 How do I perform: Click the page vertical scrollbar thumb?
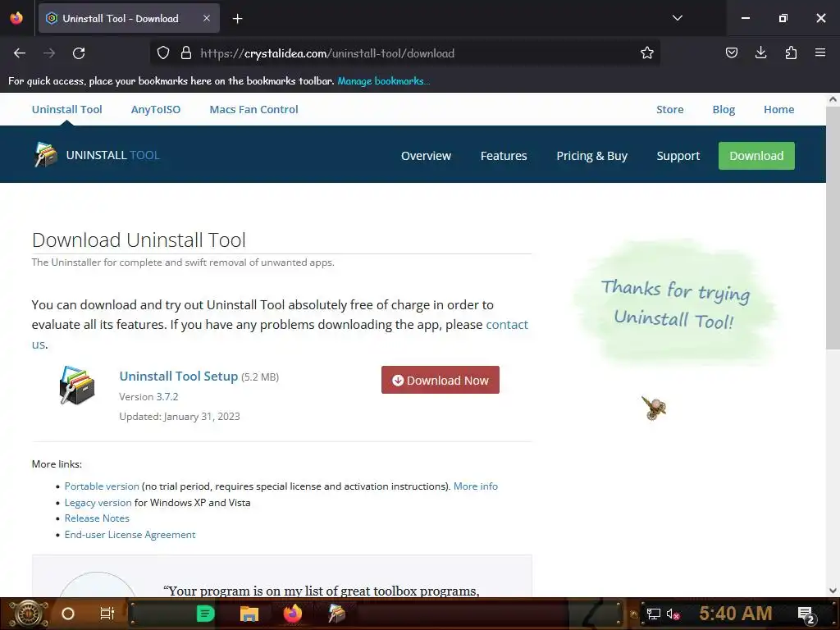pos(833,228)
